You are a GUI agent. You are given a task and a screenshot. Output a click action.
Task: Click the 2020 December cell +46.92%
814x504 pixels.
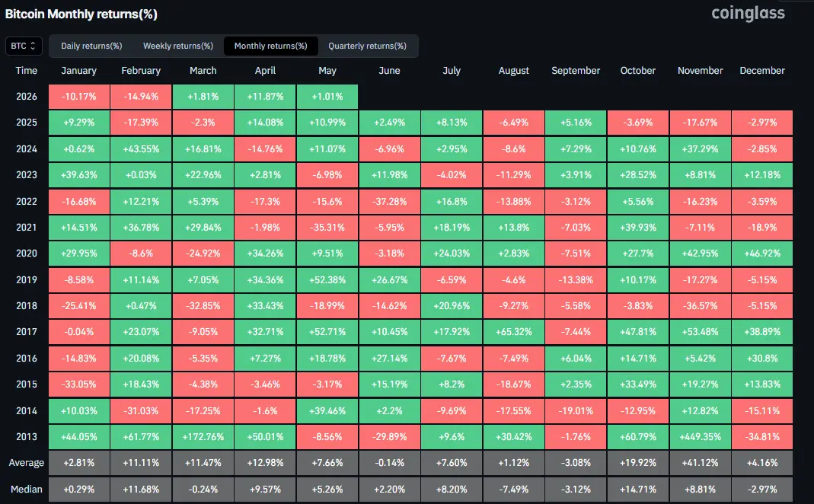pos(762,254)
